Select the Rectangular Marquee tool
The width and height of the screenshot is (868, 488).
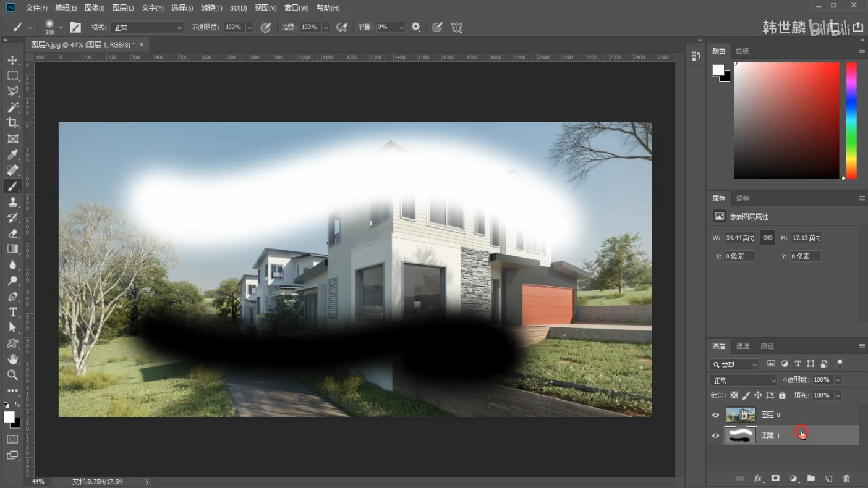(12, 75)
